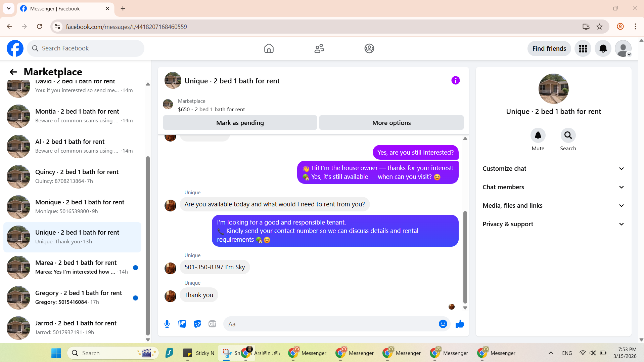Open the account profile avatar menu

pyautogui.click(x=623, y=49)
